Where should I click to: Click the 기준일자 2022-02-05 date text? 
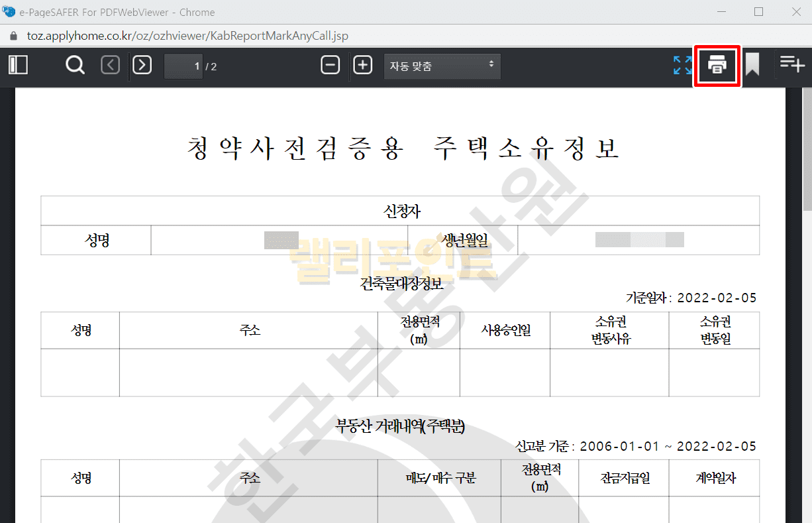691,298
